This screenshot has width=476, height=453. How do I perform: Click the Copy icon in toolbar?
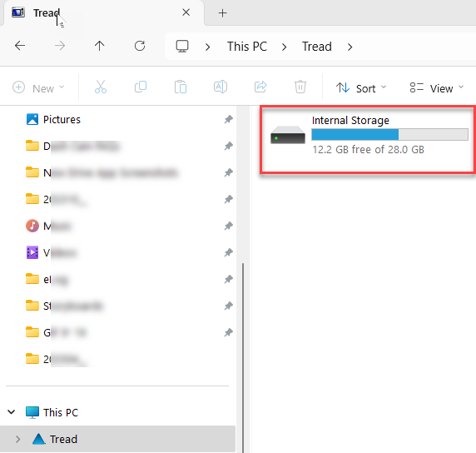[141, 87]
